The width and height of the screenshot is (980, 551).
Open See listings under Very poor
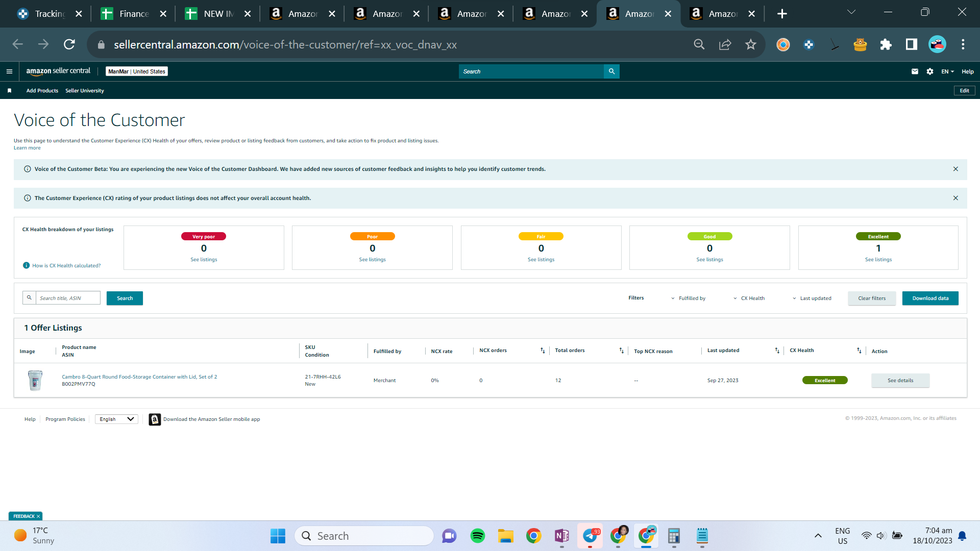(x=204, y=260)
